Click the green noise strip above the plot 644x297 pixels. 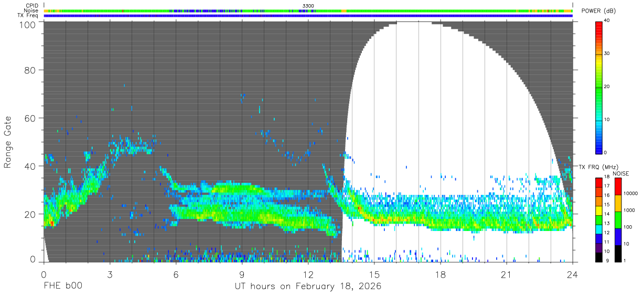click(x=308, y=10)
